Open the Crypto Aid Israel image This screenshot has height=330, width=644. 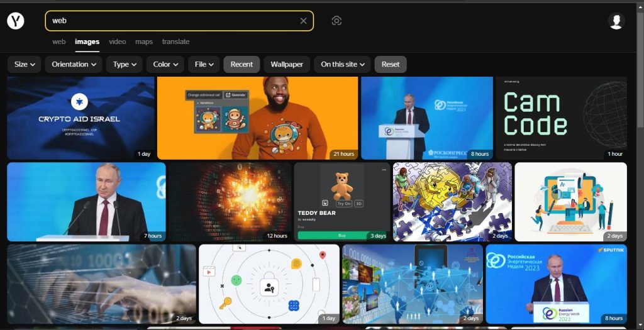81,118
